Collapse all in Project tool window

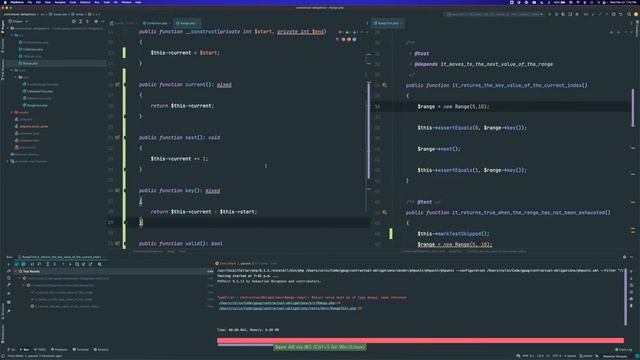click(x=87, y=21)
